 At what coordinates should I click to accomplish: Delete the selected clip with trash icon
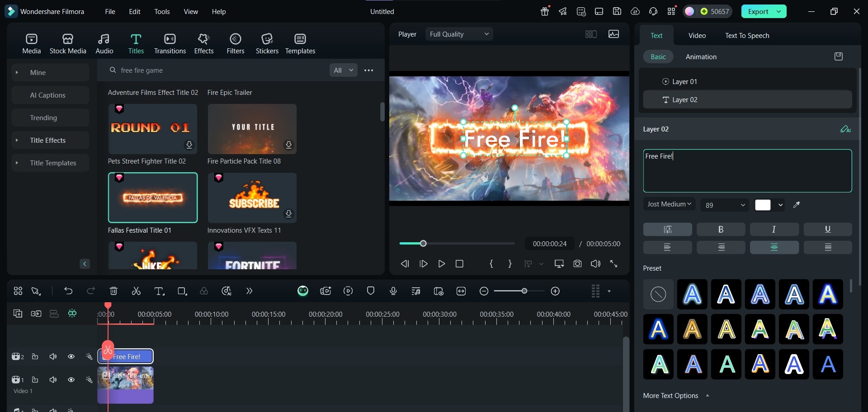(x=113, y=291)
